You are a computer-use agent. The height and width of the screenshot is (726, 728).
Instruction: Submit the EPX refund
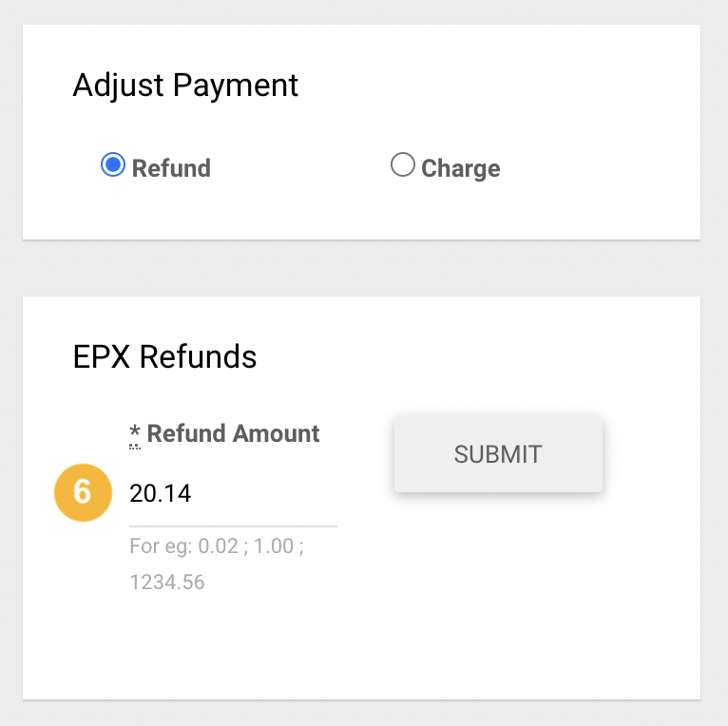coord(498,454)
